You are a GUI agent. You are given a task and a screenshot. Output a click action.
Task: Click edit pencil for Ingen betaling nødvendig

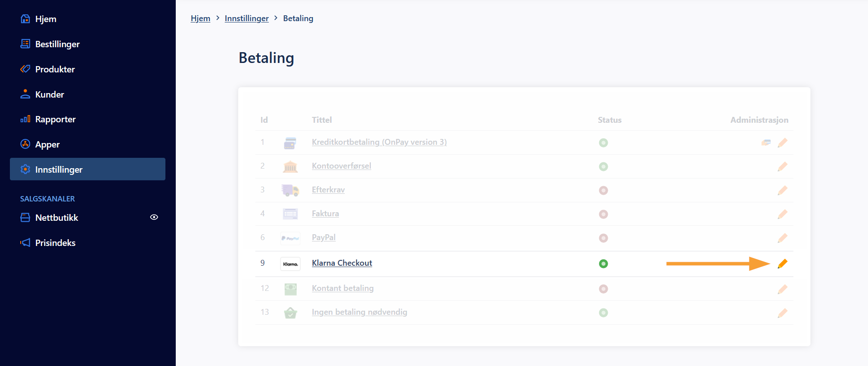[783, 313]
